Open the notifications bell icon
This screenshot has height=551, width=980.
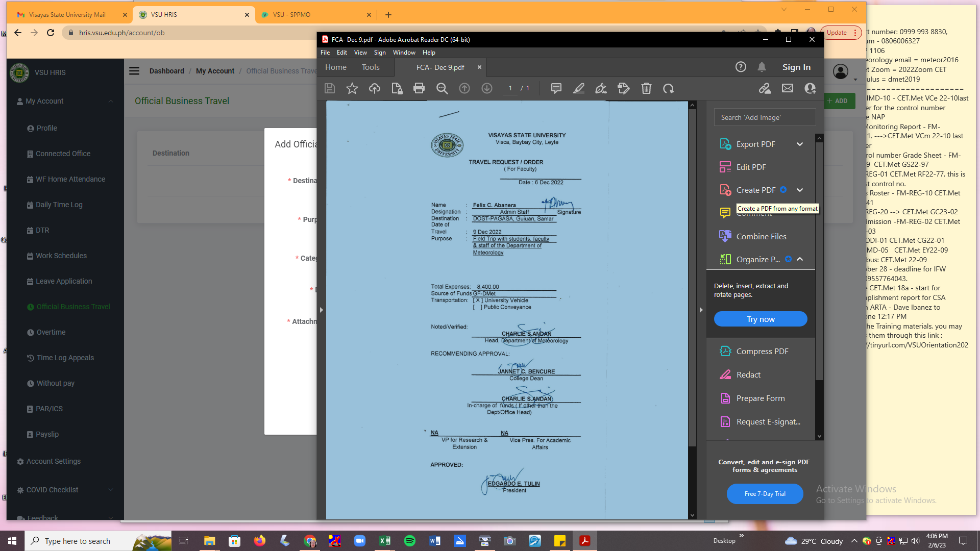762,67
